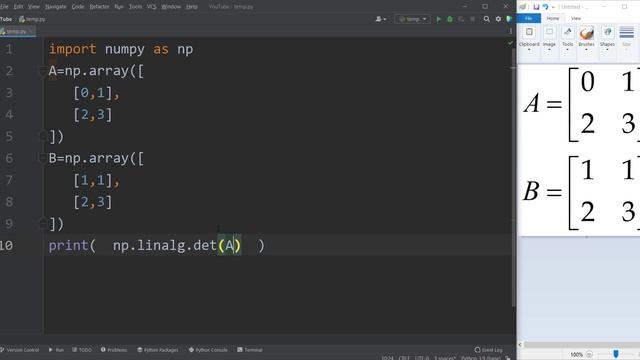Adjust the Paint zoom slider handle
The width and height of the screenshot is (640, 360).
click(616, 354)
